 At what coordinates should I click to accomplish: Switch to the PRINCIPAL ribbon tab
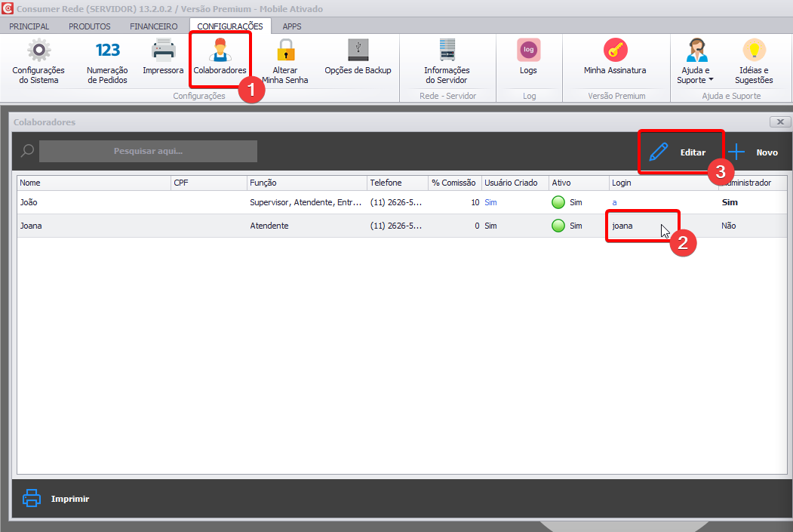tap(29, 26)
